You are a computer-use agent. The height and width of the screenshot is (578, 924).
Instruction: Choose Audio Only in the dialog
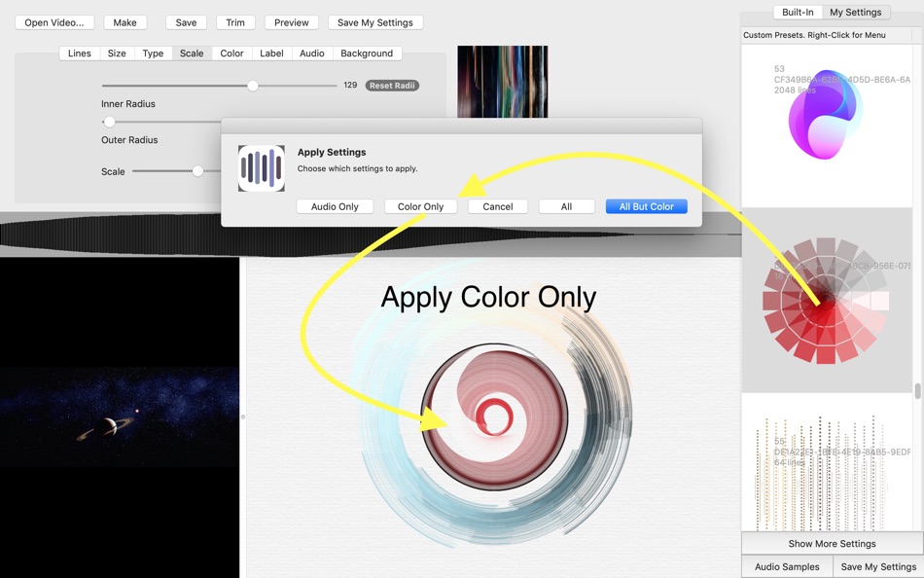pos(335,206)
